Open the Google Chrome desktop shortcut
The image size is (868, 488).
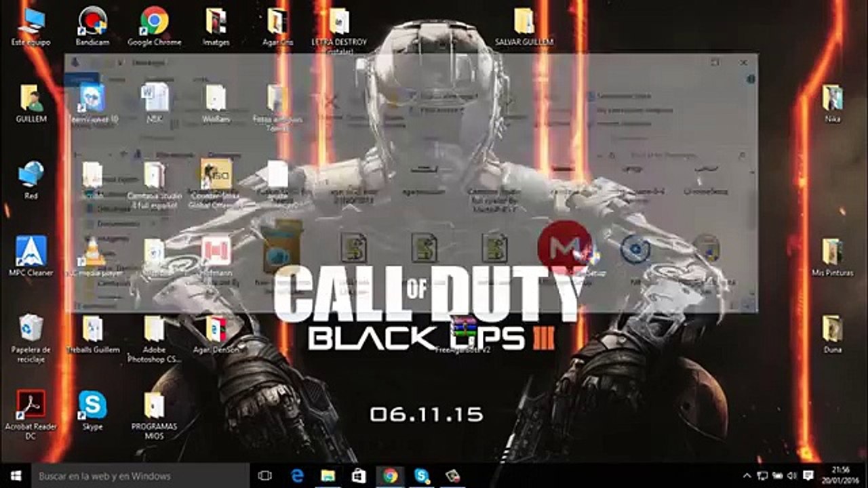point(154,27)
